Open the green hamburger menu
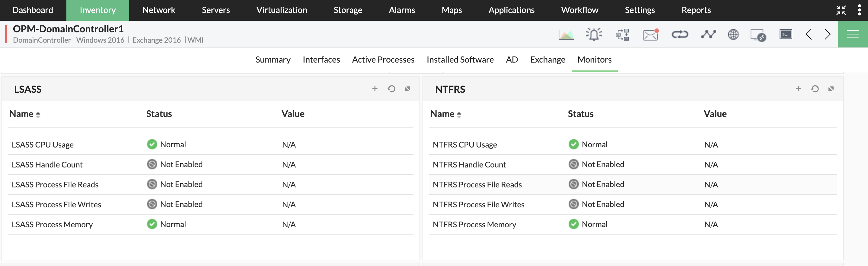The image size is (868, 266). 853,34
